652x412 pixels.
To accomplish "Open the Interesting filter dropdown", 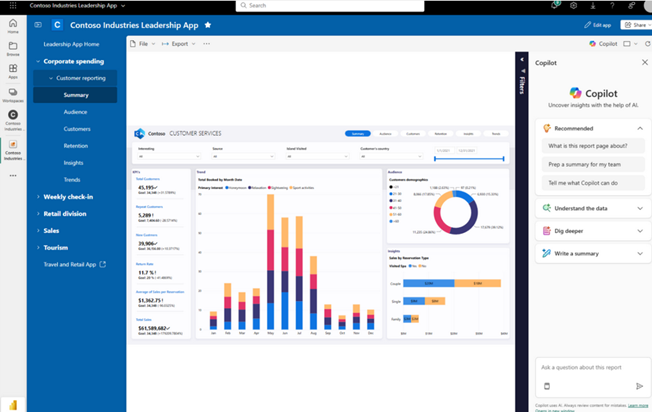I will [169, 156].
